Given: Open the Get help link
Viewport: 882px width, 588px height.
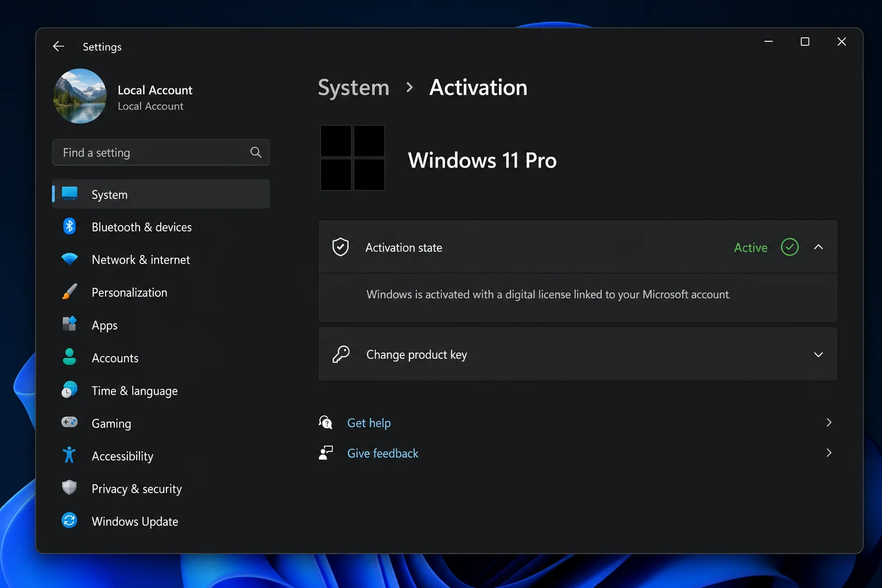Looking at the screenshot, I should click(x=369, y=423).
